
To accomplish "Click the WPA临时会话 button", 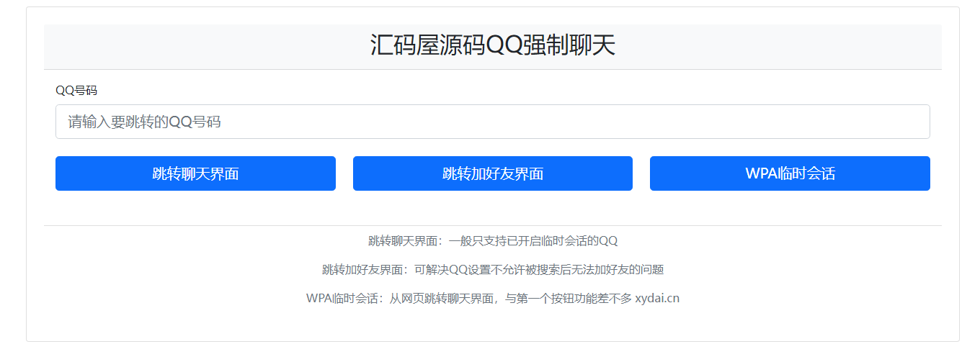I will pyautogui.click(x=790, y=173).
